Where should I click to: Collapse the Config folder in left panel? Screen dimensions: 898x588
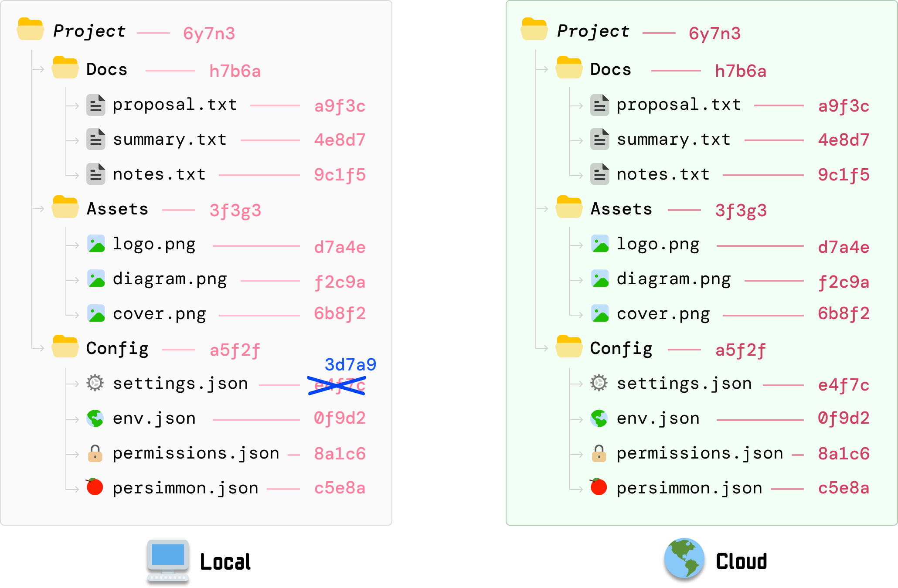(x=65, y=347)
